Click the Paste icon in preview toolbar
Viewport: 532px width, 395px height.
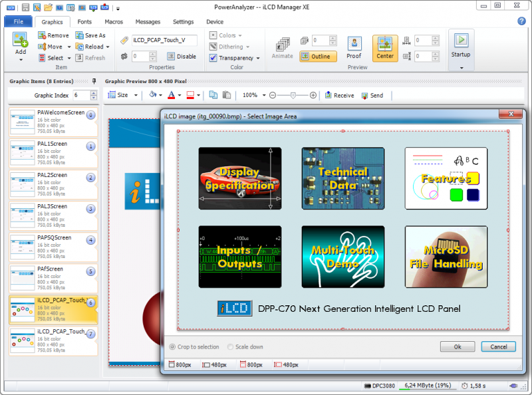pos(227,95)
